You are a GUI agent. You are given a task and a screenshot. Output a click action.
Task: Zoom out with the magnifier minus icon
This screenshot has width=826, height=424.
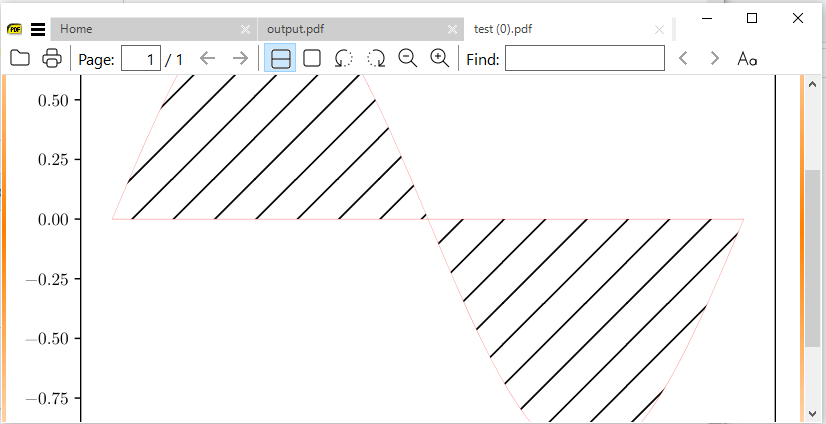pos(408,58)
